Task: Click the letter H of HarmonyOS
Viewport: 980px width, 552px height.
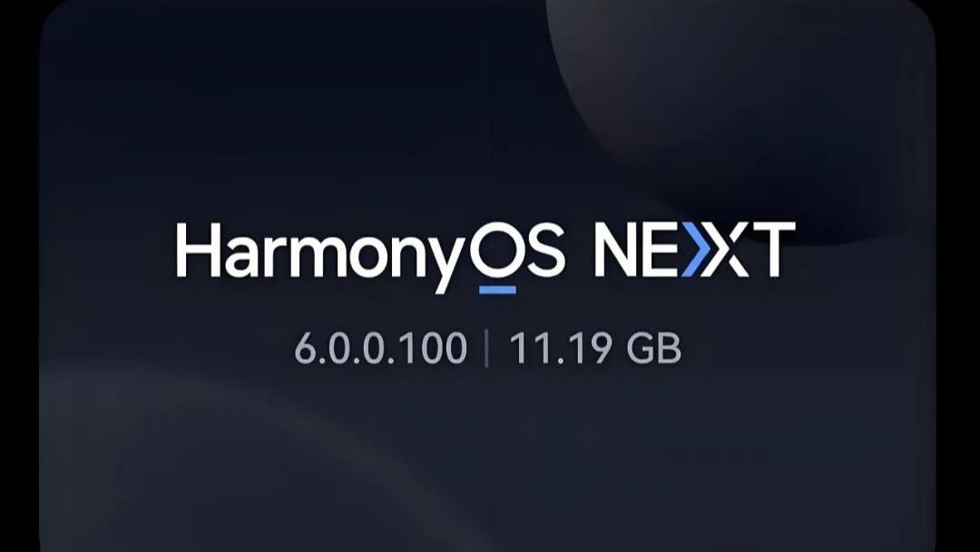Action: pyautogui.click(x=199, y=249)
